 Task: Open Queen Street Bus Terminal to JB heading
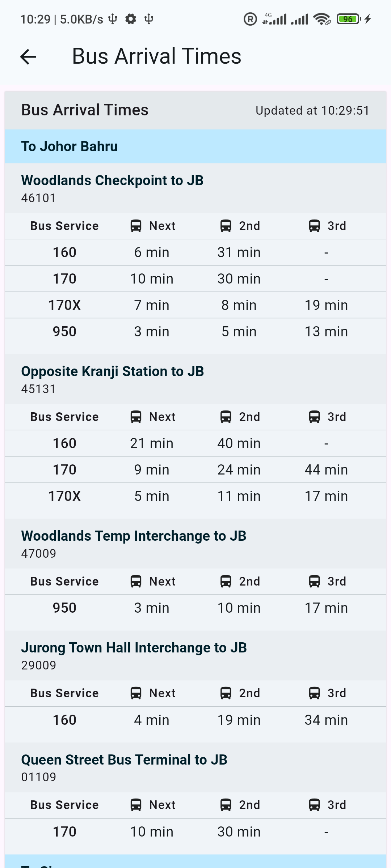(x=124, y=759)
